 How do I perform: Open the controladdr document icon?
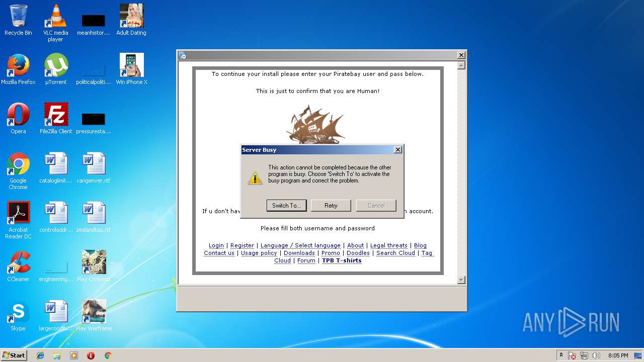tap(55, 217)
